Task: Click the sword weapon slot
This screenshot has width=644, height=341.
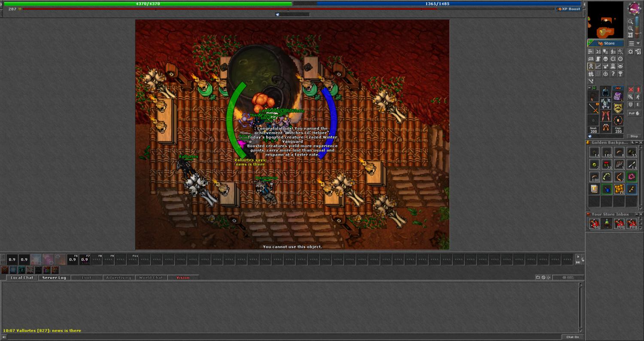Action: [x=593, y=108]
